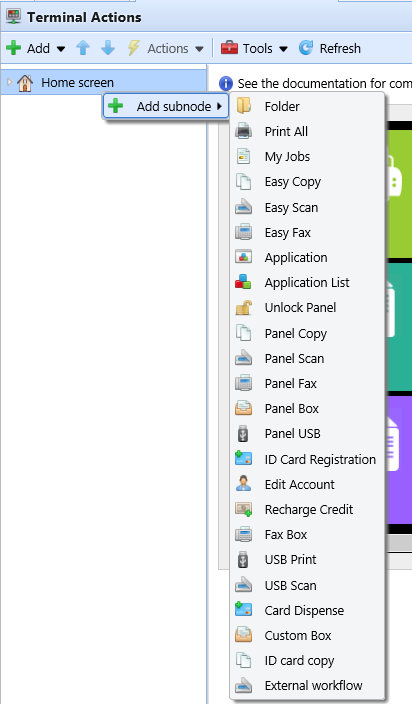Click the USB Scan icon

(244, 585)
